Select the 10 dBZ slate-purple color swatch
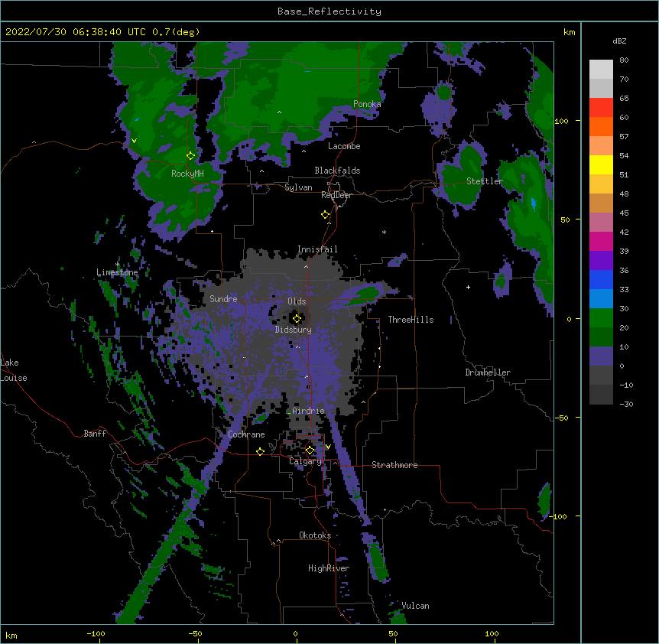 point(601,356)
